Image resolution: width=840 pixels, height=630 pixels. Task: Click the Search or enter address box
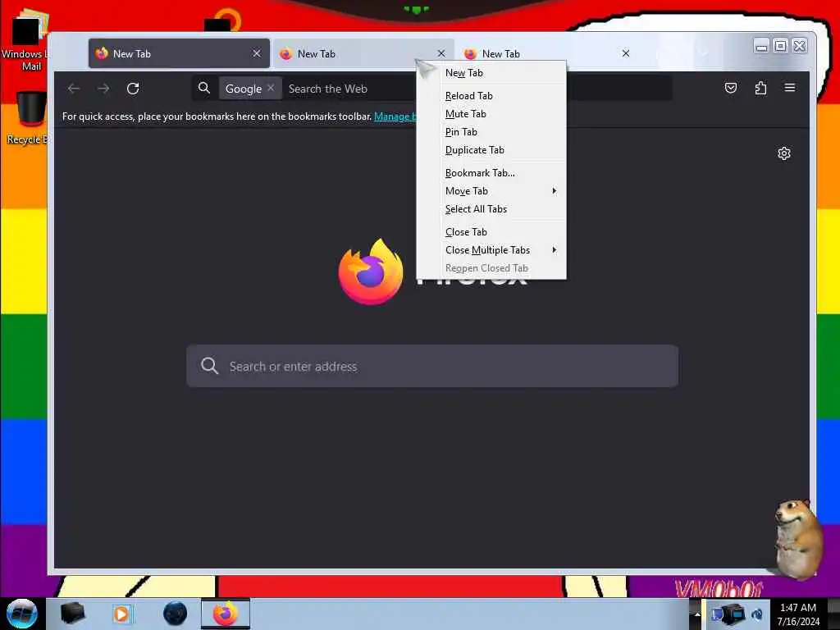(x=432, y=367)
